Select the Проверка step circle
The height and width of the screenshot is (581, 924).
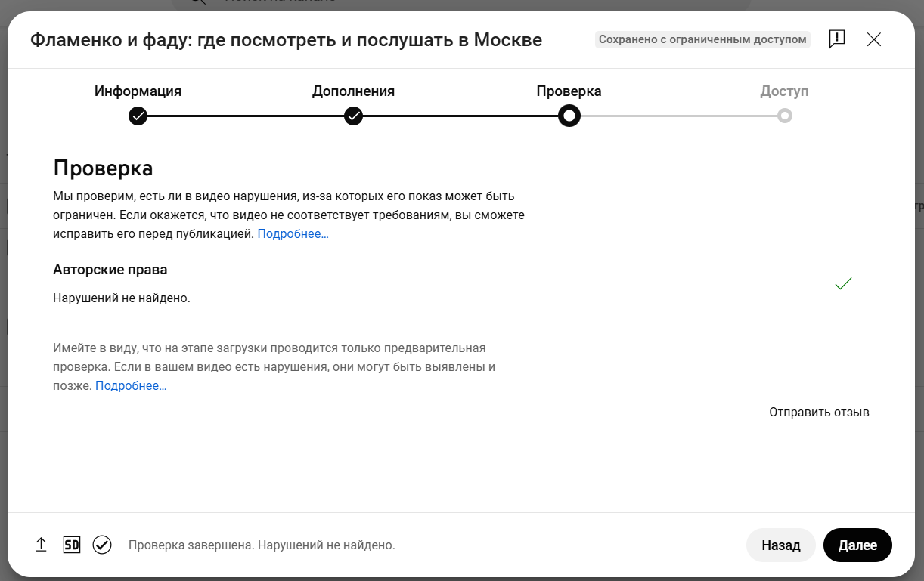point(569,116)
